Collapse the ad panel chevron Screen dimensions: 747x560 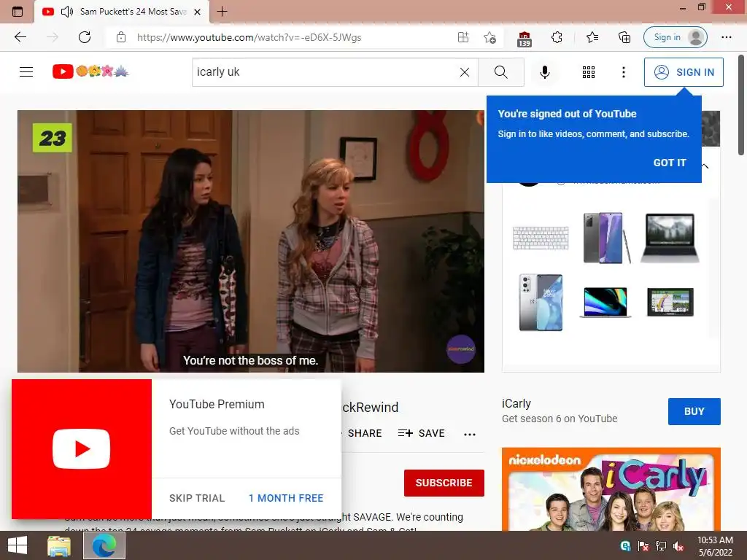point(705,166)
